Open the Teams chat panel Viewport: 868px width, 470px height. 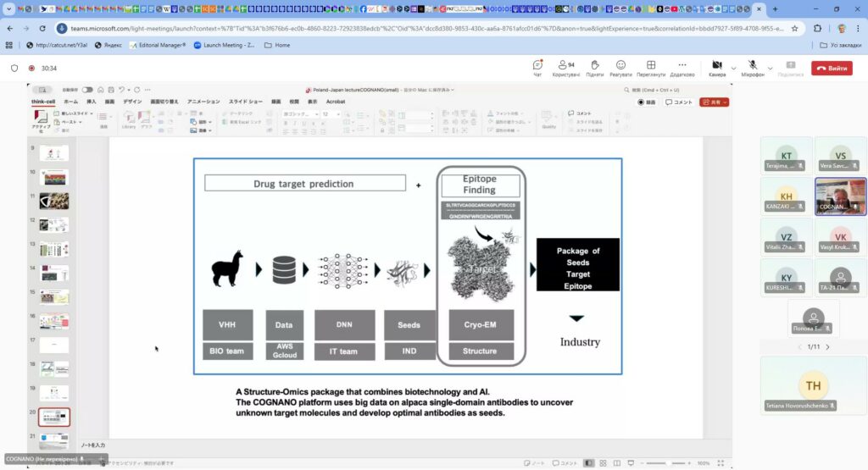click(x=537, y=68)
